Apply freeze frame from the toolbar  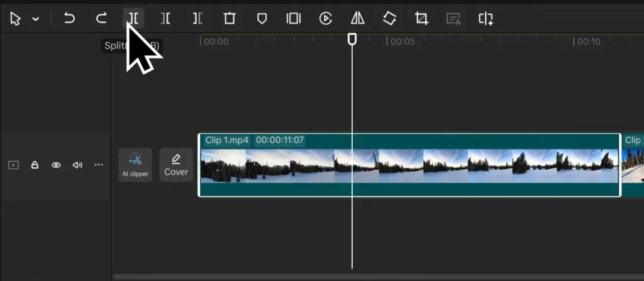pyautogui.click(x=294, y=18)
